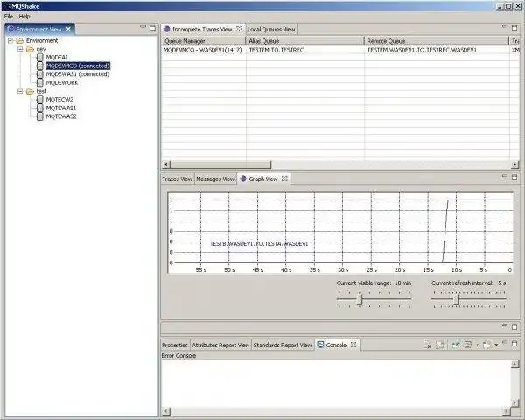Click the visible range slider handle
The width and height of the screenshot is (525, 420).
[x=360, y=299]
